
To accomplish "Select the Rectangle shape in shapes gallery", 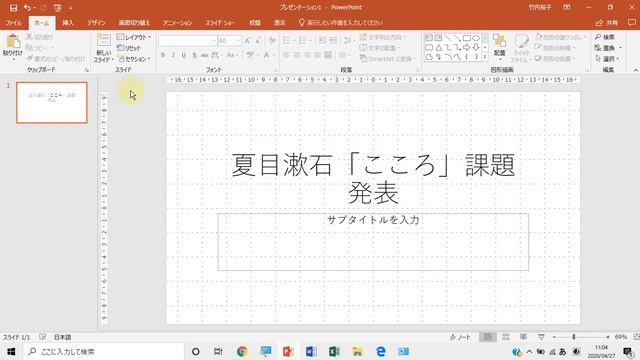I will 467,38.
